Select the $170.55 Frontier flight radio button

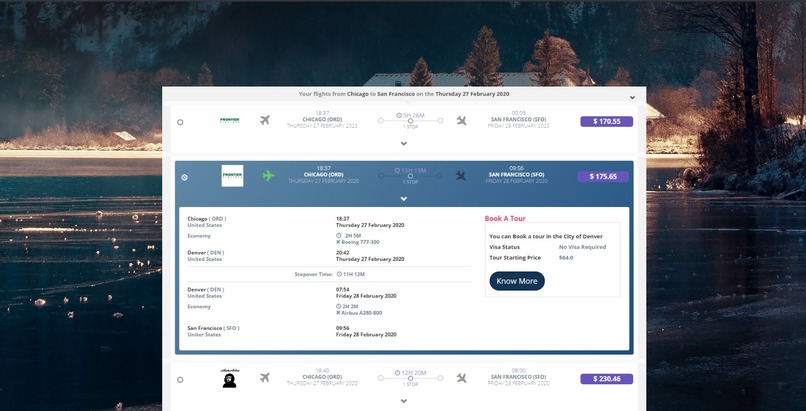[180, 122]
